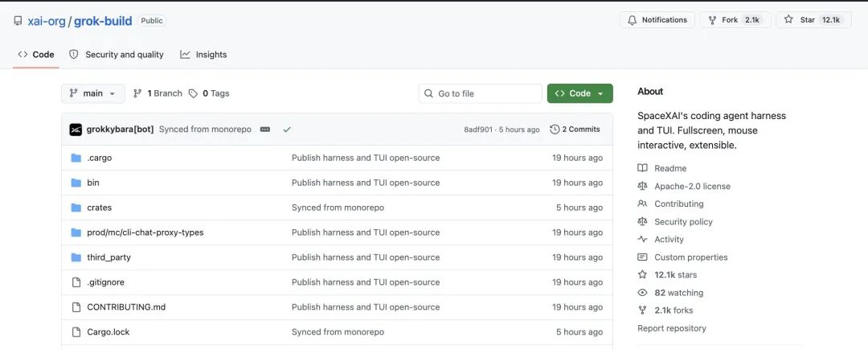Click the Cargo.lock file icon
This screenshot has height=350, width=868.
76,332
